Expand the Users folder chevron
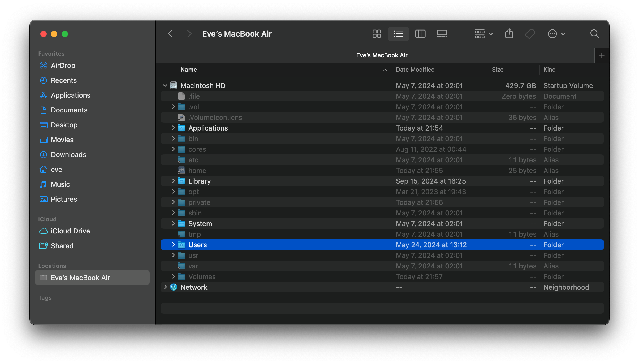The image size is (639, 364). [x=173, y=245]
